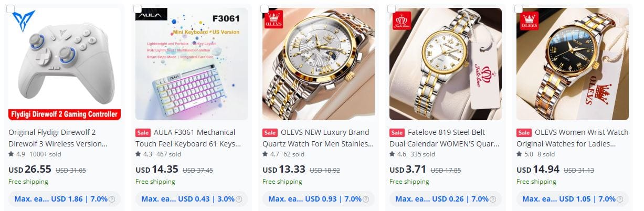
Task: Open the AULA F3061 Mechanical keyboard title link
Action: point(188,138)
